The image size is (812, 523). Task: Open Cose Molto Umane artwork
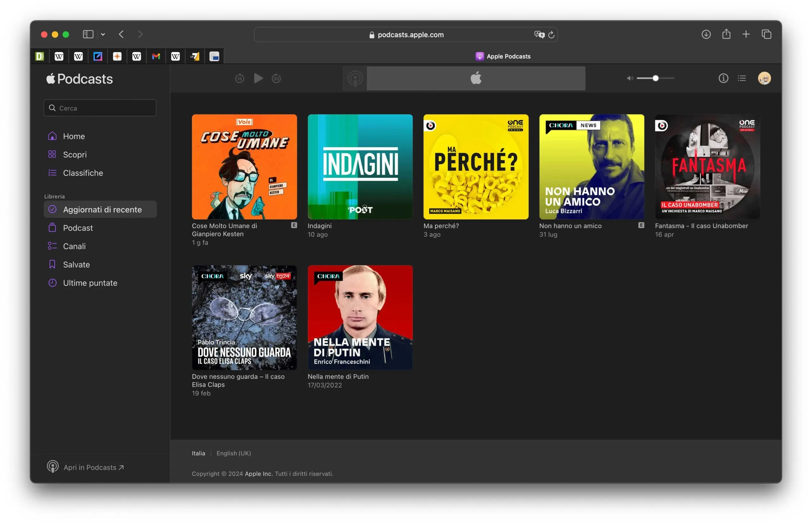244,167
